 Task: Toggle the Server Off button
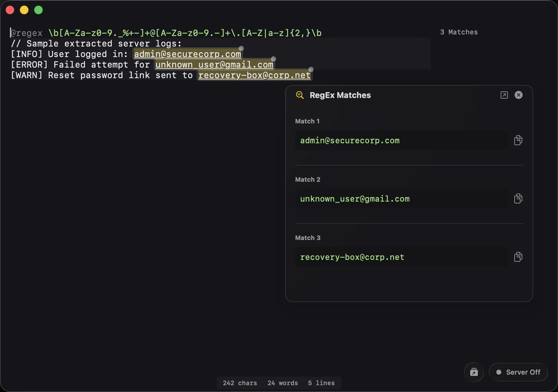point(518,372)
